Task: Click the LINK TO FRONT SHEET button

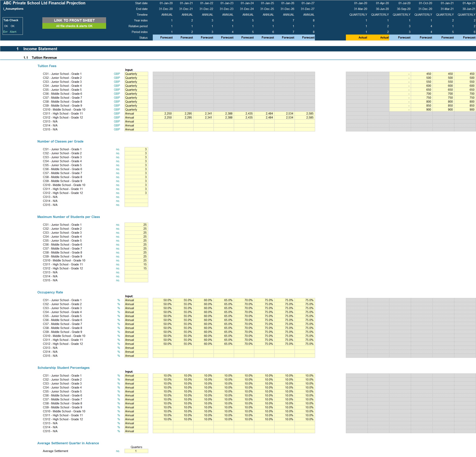Action: coord(74,20)
